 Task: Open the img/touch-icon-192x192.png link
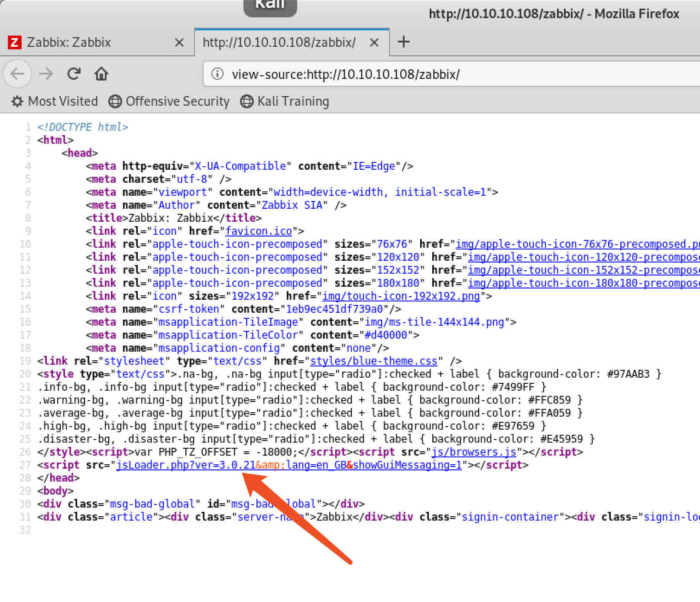pos(401,296)
